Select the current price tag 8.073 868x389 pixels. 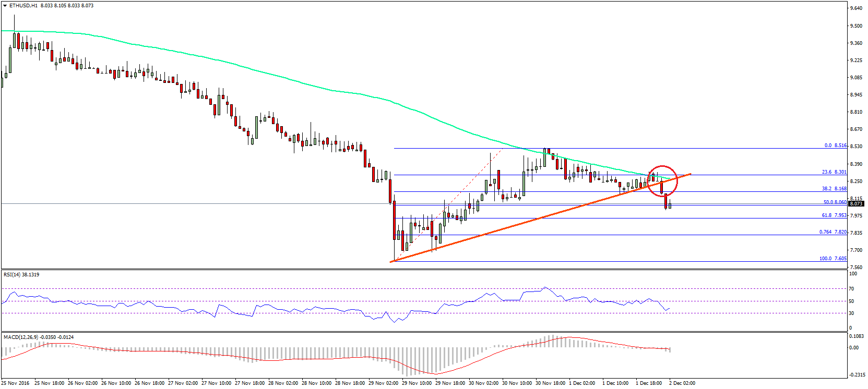click(856, 204)
